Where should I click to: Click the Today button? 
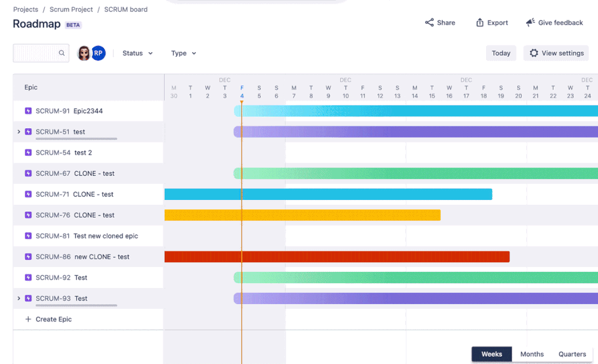500,53
